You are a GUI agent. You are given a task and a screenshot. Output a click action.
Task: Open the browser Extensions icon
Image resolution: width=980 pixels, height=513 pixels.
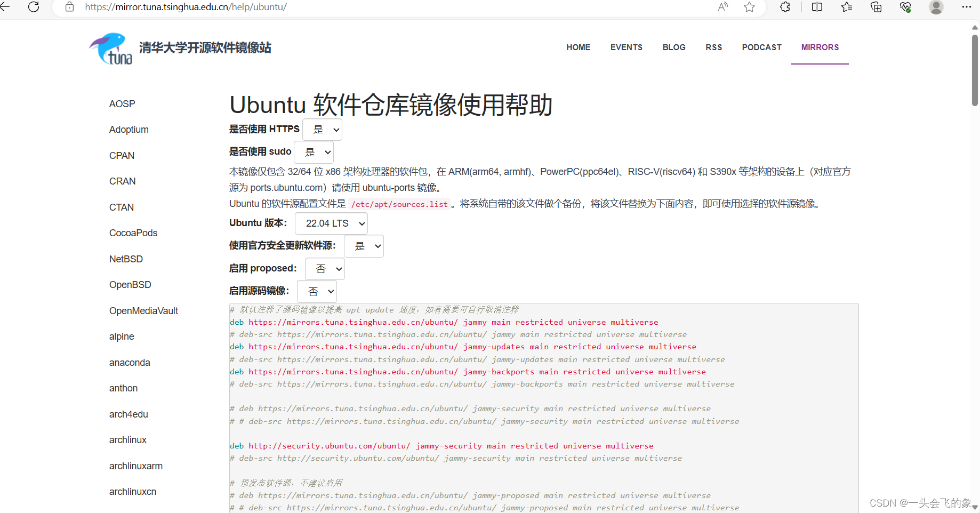[x=784, y=7]
